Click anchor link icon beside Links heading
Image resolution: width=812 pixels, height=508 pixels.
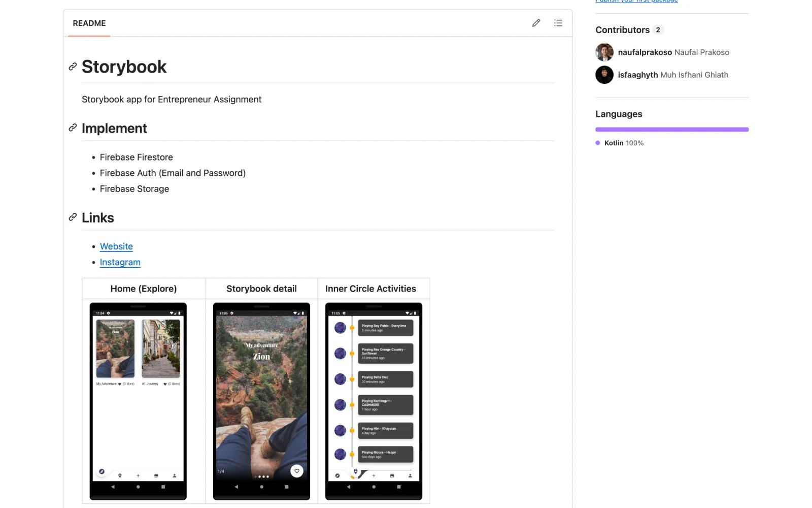[73, 217]
